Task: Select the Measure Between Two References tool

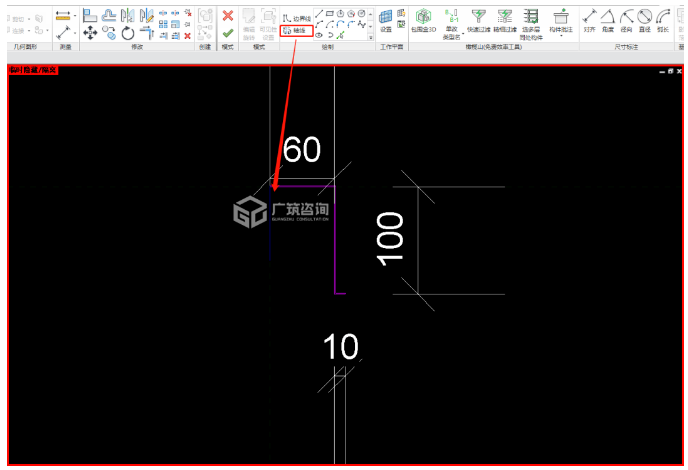Action: click(x=63, y=15)
